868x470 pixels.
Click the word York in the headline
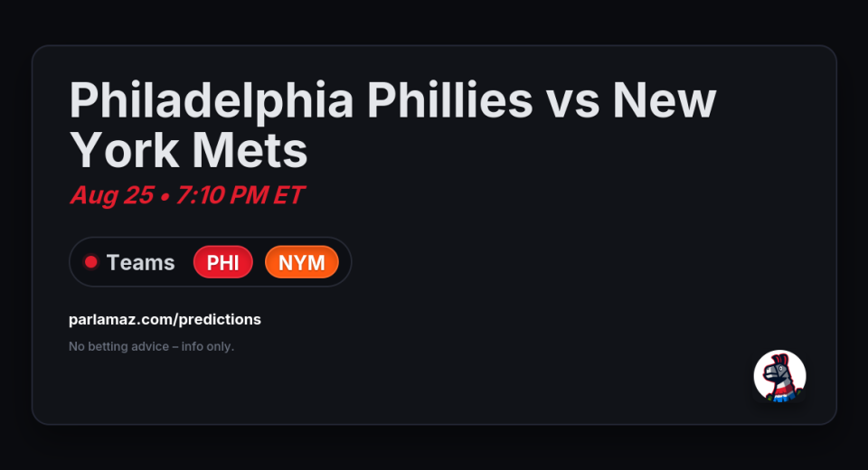(124, 151)
